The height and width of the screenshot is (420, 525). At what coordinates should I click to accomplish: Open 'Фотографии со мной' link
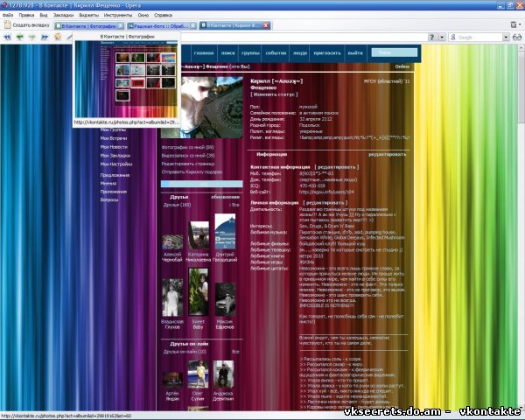coord(188,147)
